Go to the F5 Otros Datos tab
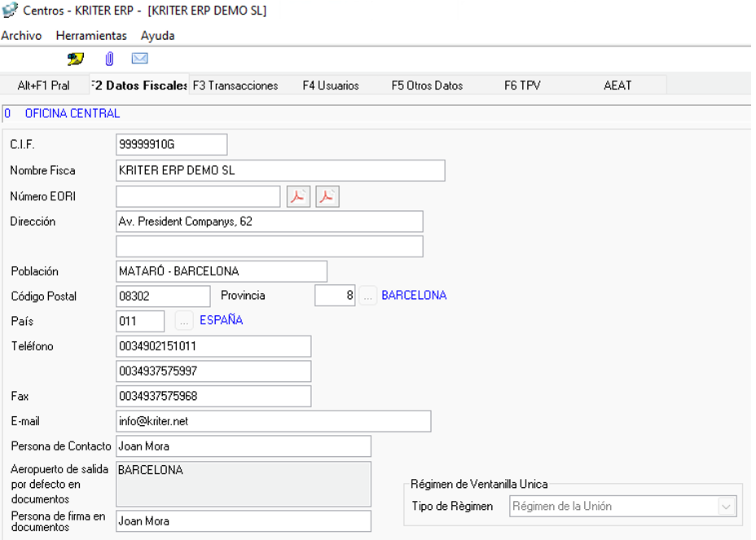The image size is (756, 540). point(427,86)
